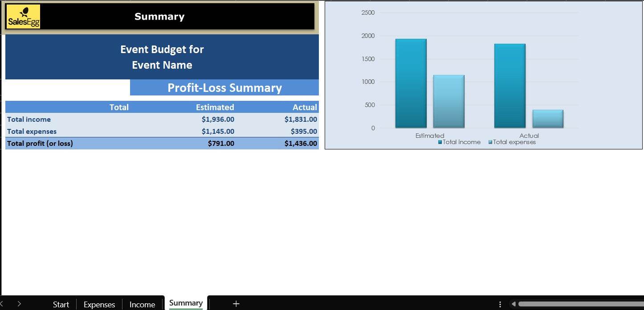644x310 pixels.
Task: Open the three-dot sheet options handle
Action: (x=500, y=304)
